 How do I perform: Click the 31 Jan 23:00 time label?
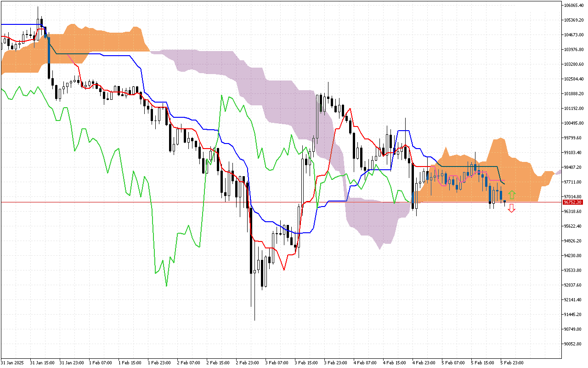(71, 362)
